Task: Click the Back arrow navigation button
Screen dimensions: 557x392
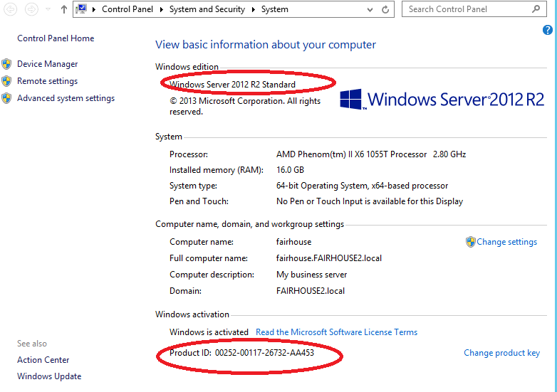Action: [12, 10]
